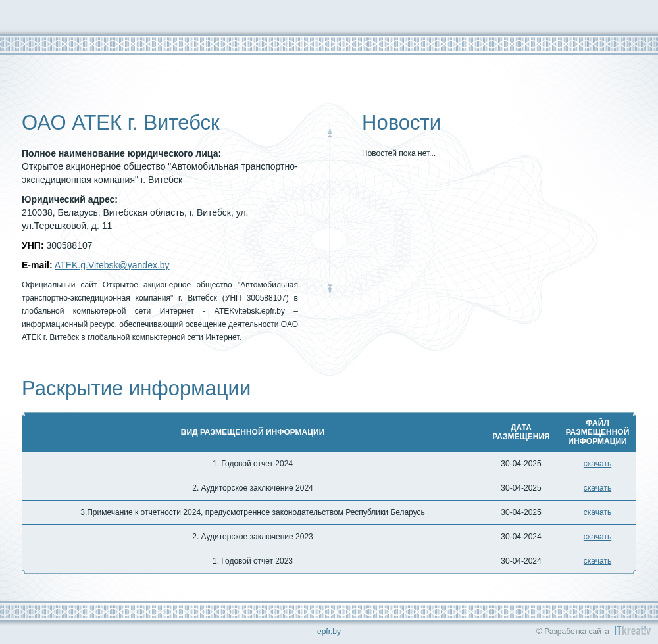The width and height of the screenshot is (658, 644).
Task: Click the date in Годовой отчет 2024 row
Action: (520, 464)
